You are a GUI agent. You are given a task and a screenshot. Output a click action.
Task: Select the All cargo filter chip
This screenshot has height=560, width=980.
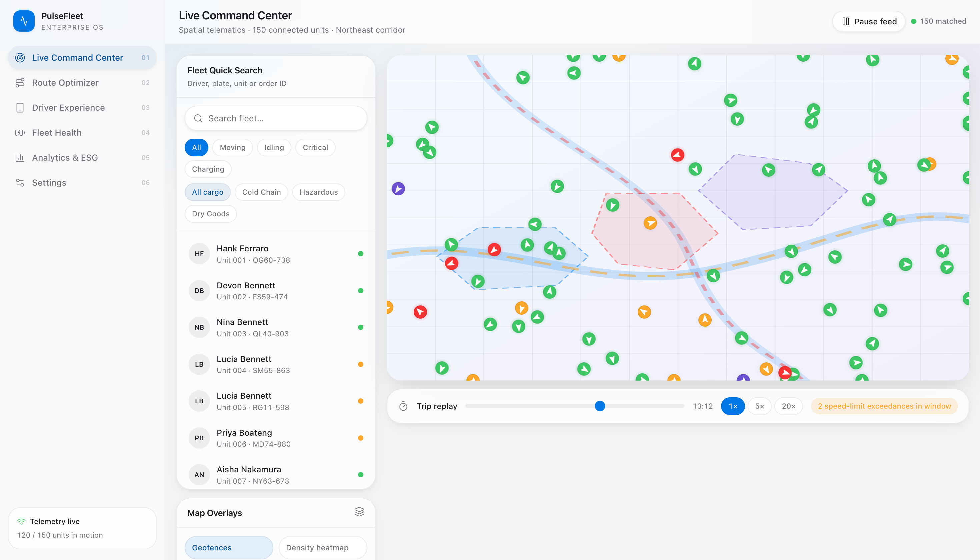pos(207,192)
